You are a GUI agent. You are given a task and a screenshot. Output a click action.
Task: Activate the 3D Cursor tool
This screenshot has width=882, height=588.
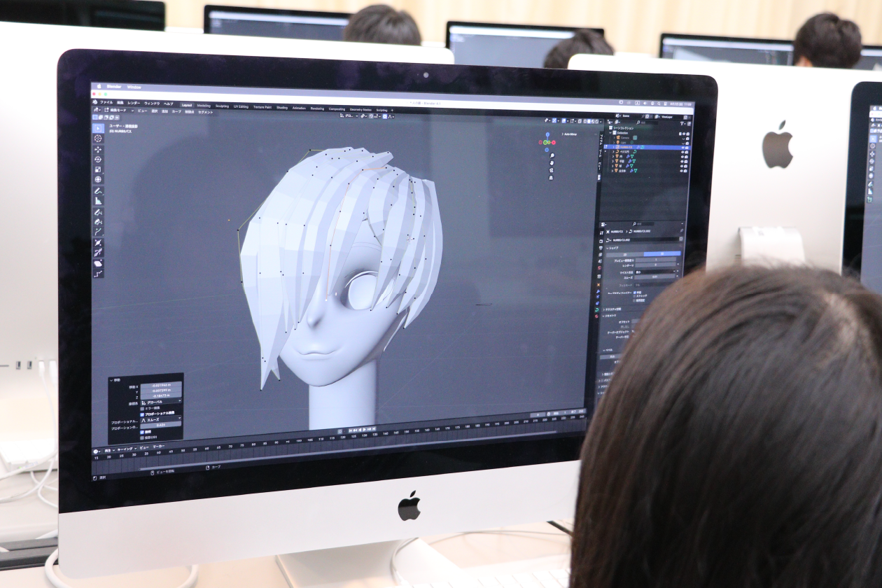pyautogui.click(x=98, y=139)
